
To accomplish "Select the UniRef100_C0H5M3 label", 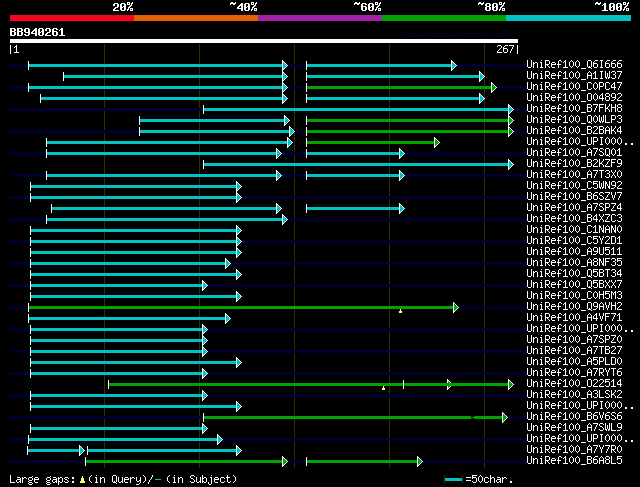I will click(574, 296).
